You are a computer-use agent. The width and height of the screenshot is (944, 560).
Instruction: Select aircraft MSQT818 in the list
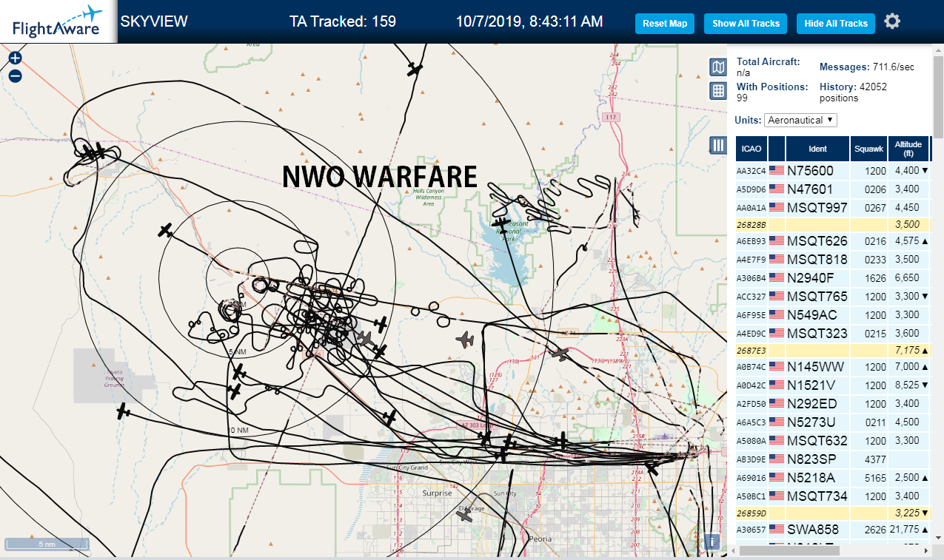click(833, 259)
